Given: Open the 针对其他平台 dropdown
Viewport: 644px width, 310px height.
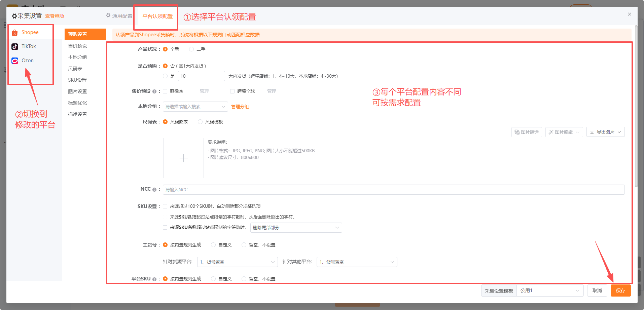Looking at the screenshot, I should pyautogui.click(x=357, y=262).
